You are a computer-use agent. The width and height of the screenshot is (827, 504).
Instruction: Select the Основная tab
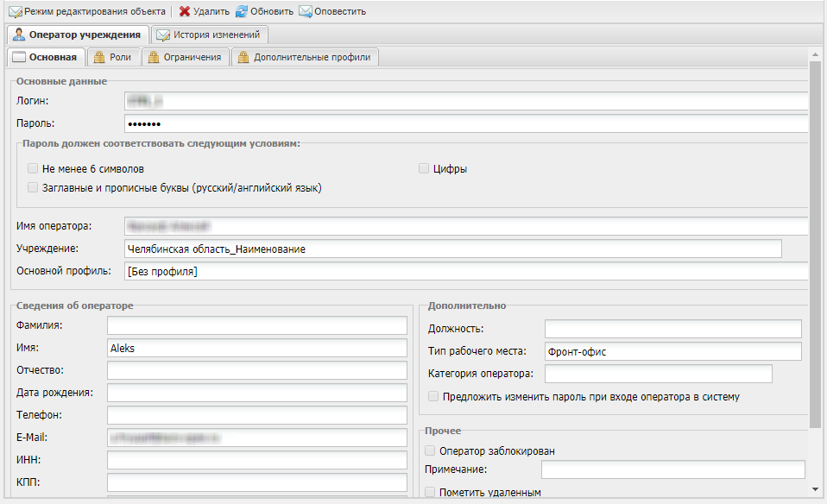pos(47,58)
